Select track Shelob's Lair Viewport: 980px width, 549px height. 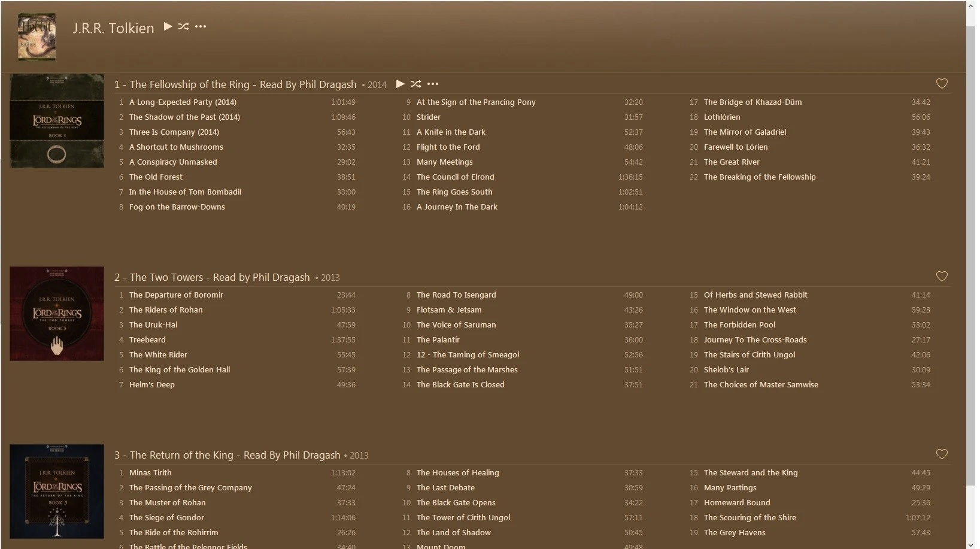point(726,370)
